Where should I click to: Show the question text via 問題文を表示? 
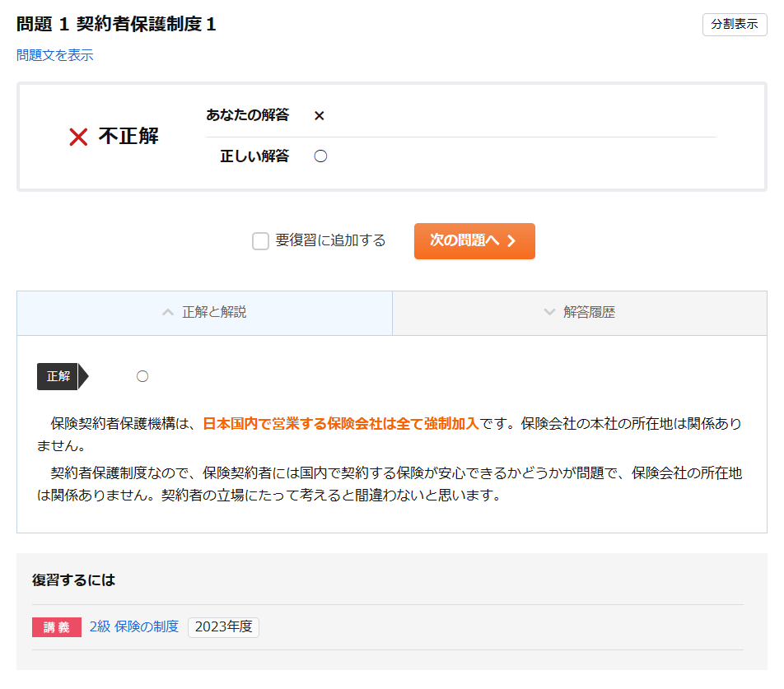tap(55, 55)
